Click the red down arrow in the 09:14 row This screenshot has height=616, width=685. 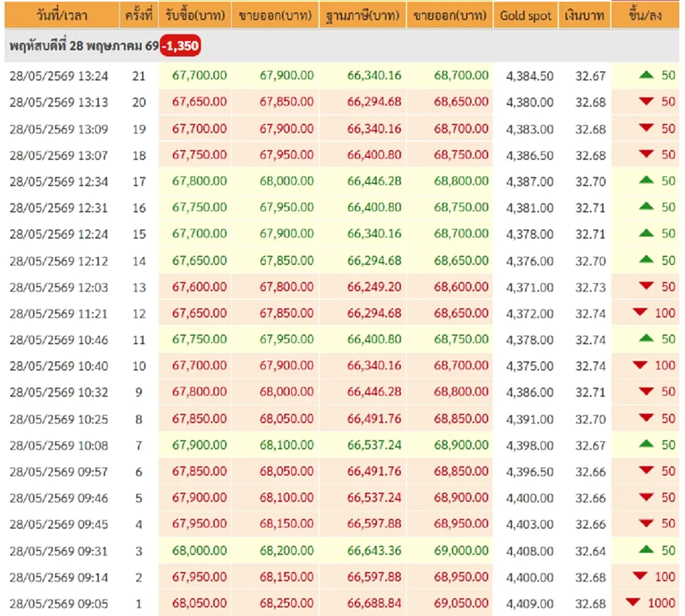point(640,576)
